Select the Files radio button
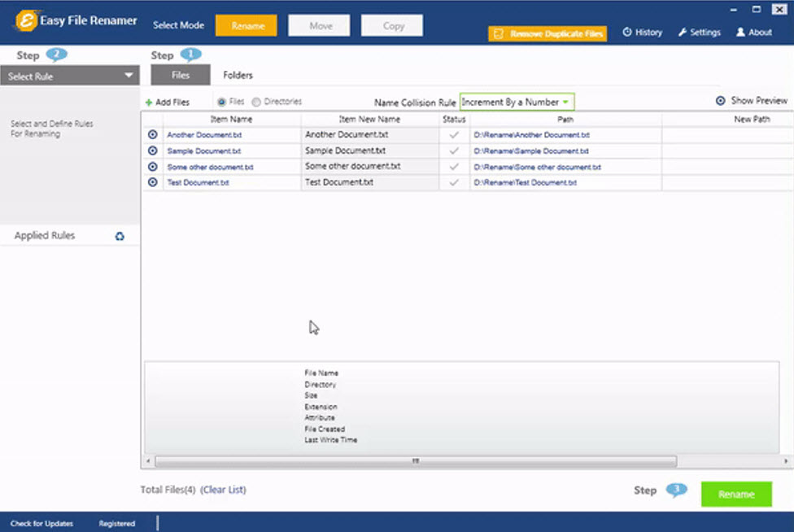The height and width of the screenshot is (532, 794). pyautogui.click(x=221, y=102)
